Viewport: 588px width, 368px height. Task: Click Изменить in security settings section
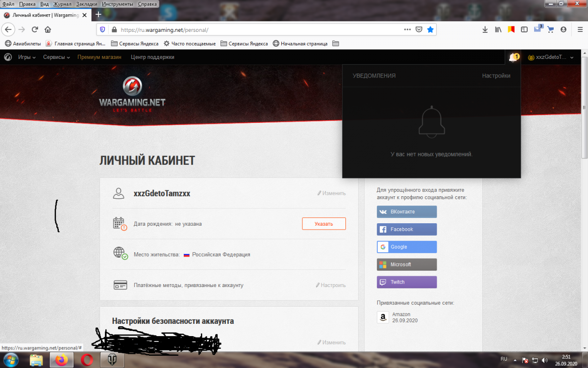click(332, 342)
